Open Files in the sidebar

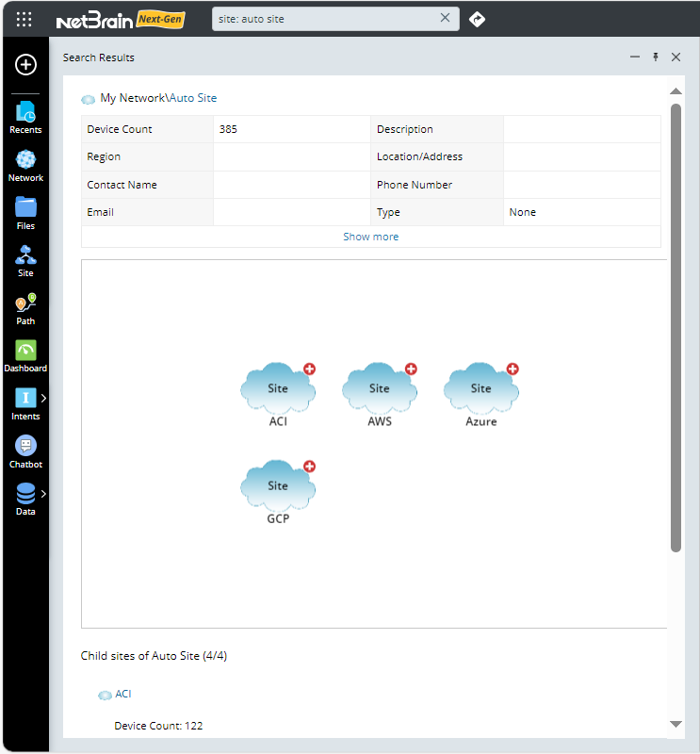[x=25, y=214]
